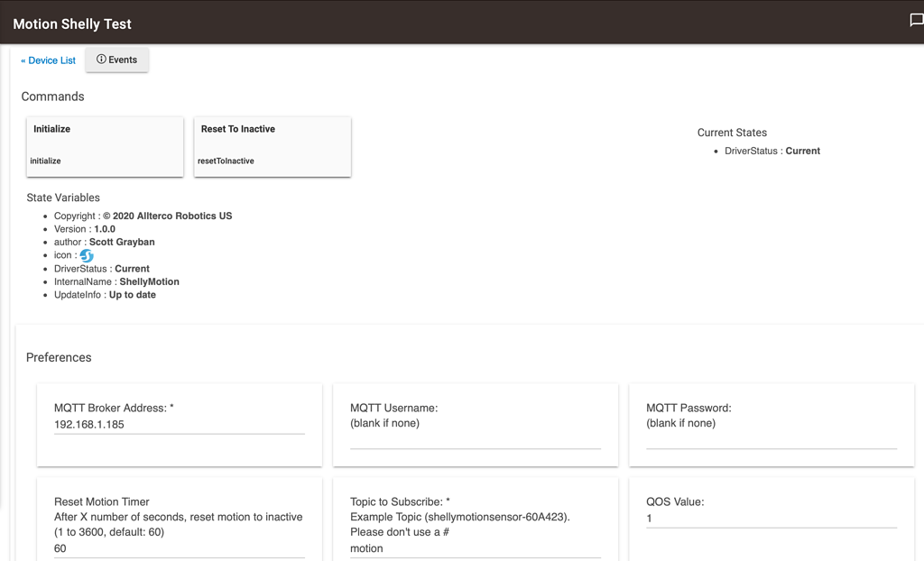Click the UpdateInfo state variable entry
Screen dimensions: 924x561
click(106, 294)
